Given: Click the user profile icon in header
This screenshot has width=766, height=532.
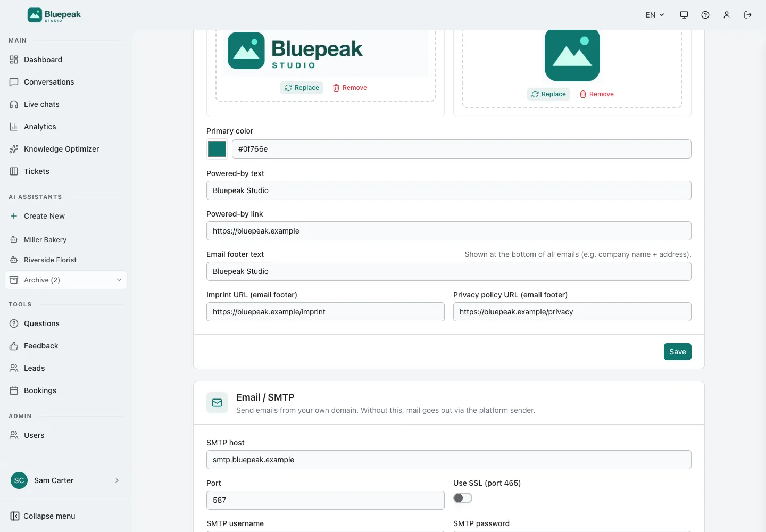Looking at the screenshot, I should (x=727, y=15).
